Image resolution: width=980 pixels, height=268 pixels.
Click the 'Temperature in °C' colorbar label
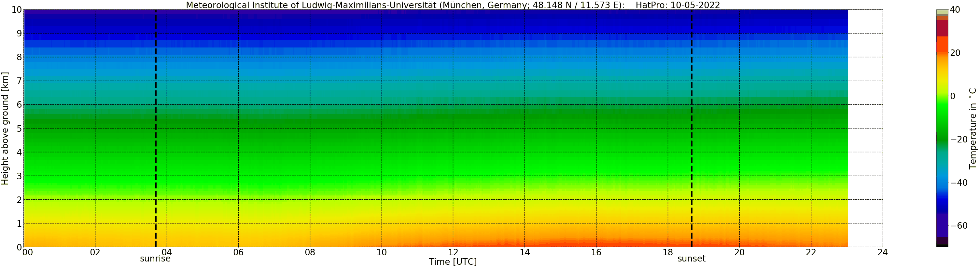click(x=973, y=128)
